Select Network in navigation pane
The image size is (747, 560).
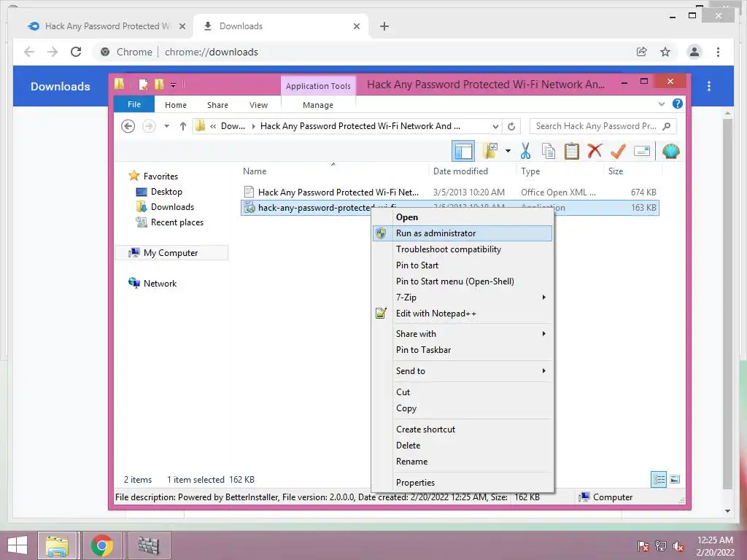point(152,284)
